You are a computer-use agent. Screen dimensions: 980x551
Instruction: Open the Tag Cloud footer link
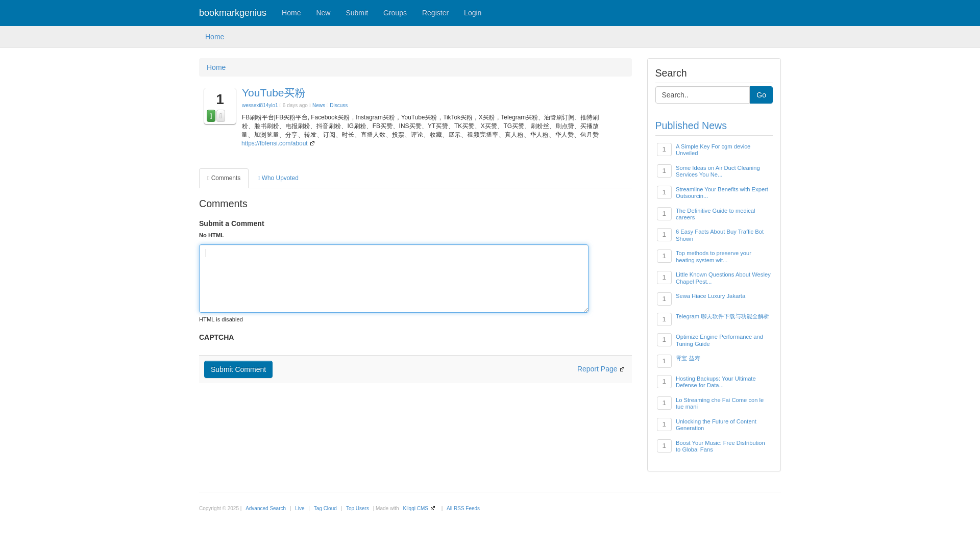coord(325,509)
